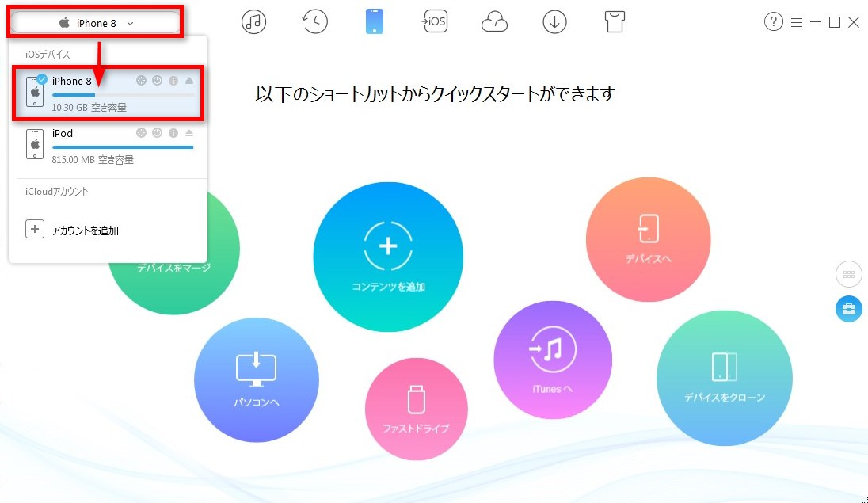The image size is (868, 503).
Task: Click the iPhone 8 storage usage bar
Action: pos(123,95)
